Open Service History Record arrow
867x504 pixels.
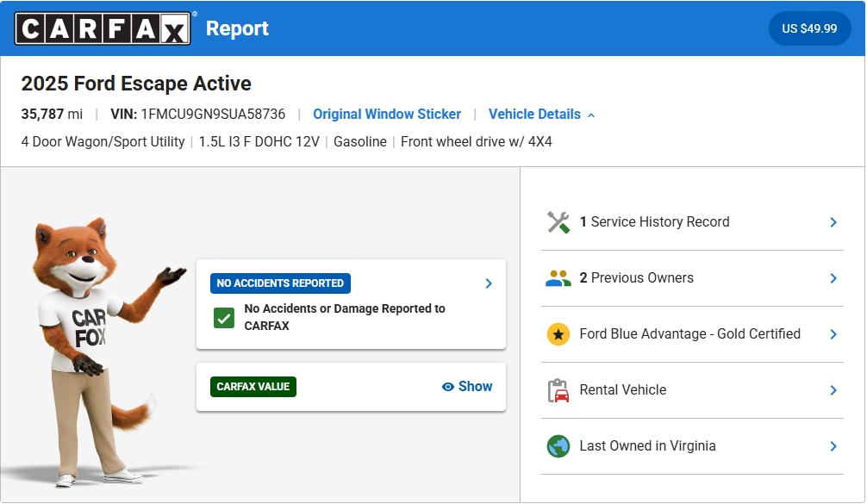tap(833, 222)
